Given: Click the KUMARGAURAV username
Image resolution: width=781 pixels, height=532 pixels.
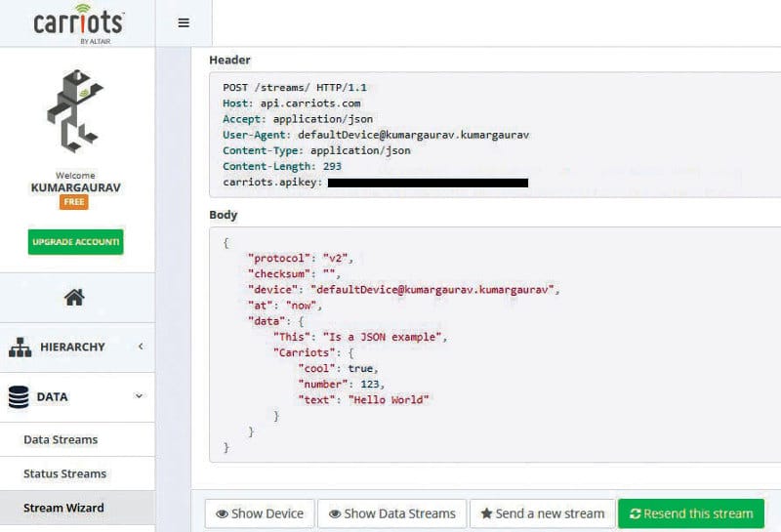Looking at the screenshot, I should (x=75, y=186).
